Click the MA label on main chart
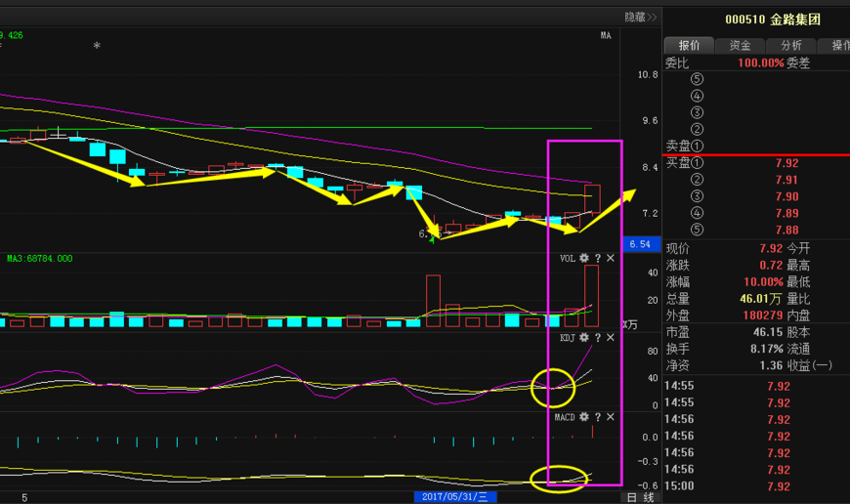Viewport: 850px width, 504px height. (x=606, y=35)
